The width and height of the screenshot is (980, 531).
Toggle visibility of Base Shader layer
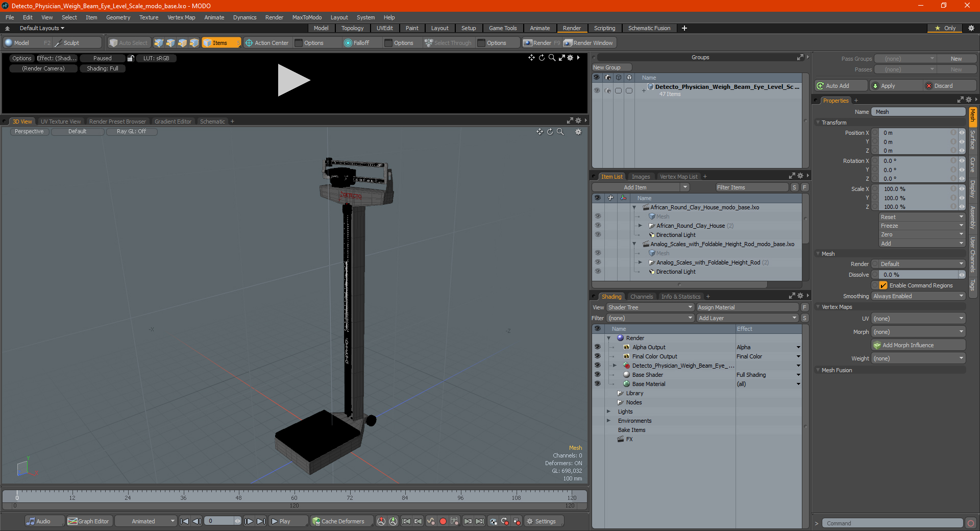coord(598,375)
